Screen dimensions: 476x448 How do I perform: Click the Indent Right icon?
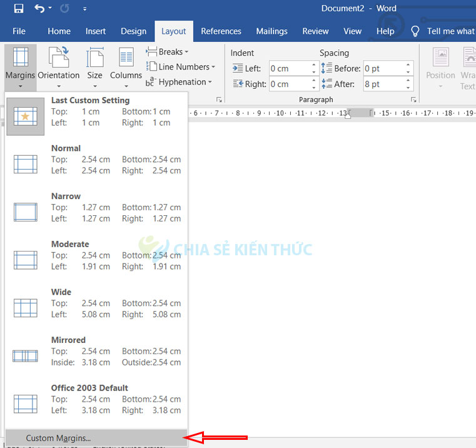[x=238, y=83]
